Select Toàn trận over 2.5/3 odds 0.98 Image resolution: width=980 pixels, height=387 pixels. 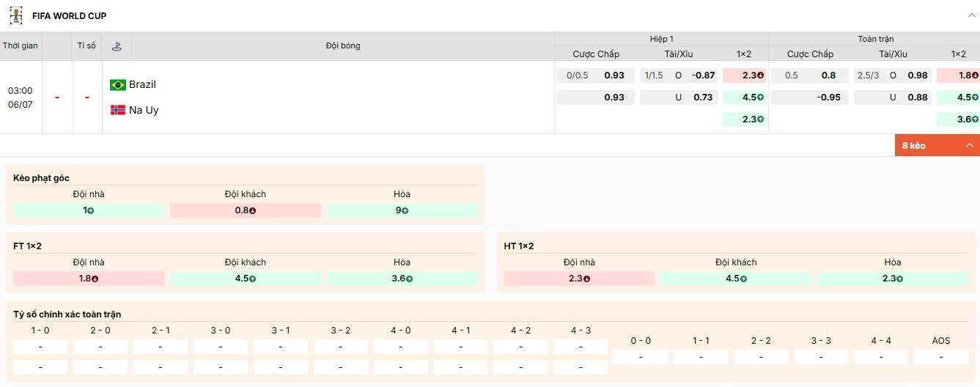tap(893, 75)
